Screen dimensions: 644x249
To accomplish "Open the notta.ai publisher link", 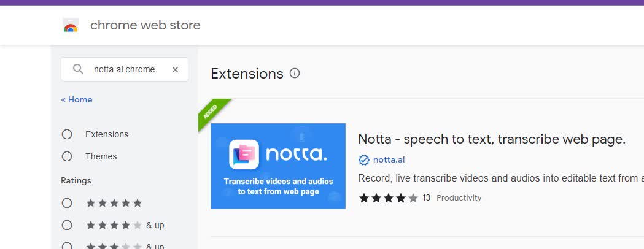I will tap(389, 159).
